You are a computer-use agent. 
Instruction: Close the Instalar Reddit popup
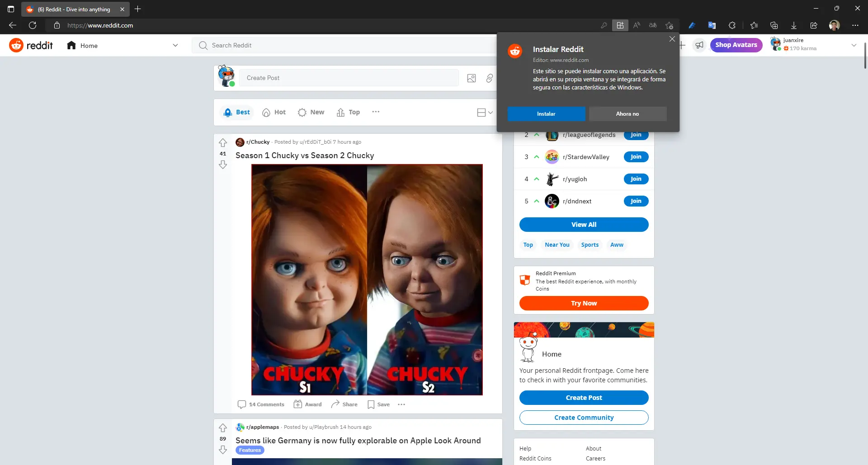(672, 39)
